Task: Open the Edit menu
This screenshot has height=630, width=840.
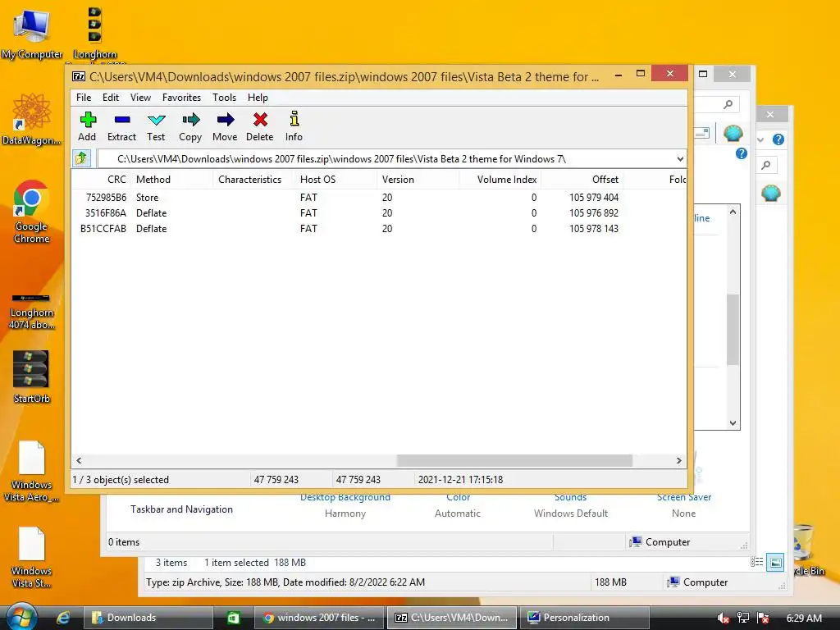Action: 111,98
